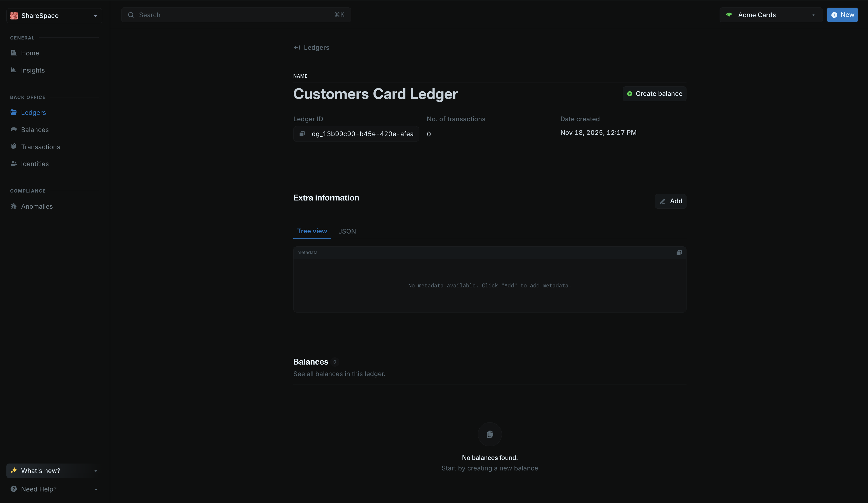Click the back arrow to Ledgers
Viewport: 868px width, 503px height.
point(297,47)
